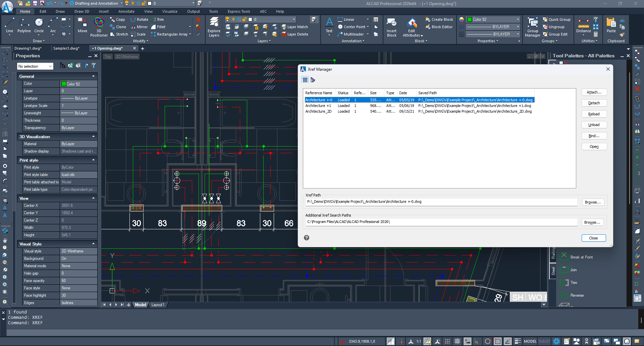Switch Xref Manager to tree view
The height and width of the screenshot is (346, 644).
click(313, 80)
